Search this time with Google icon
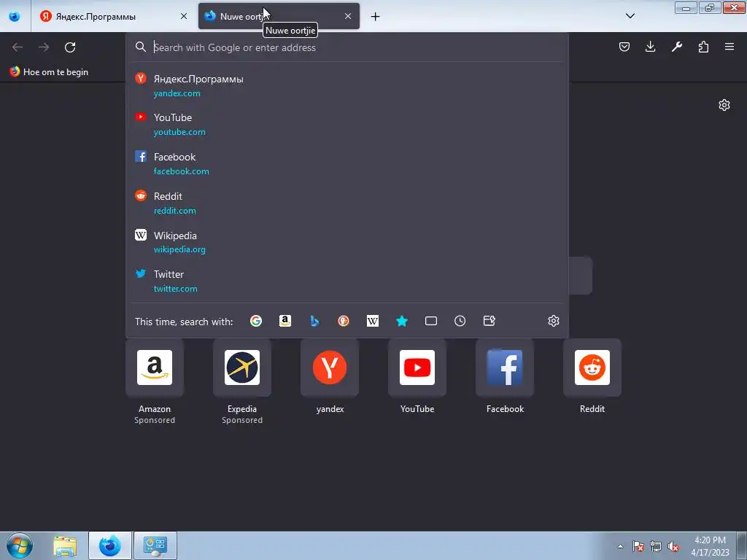Viewport: 747px width, 560px height. tap(256, 321)
